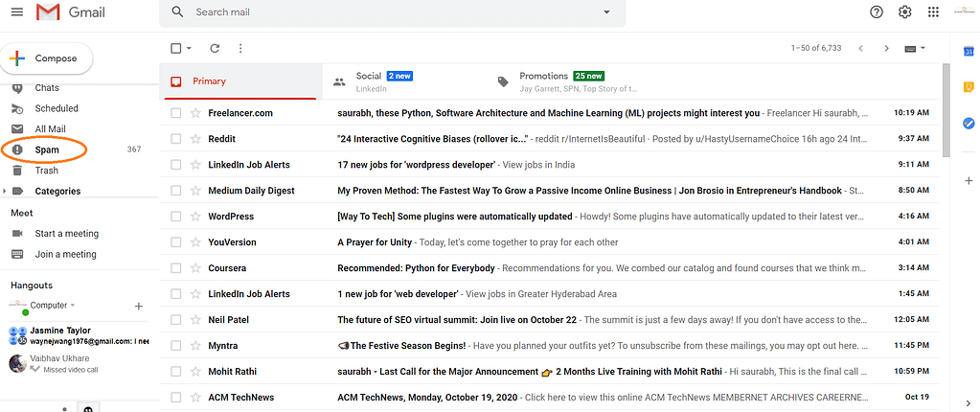Check the select-all checkbox
The height and width of the screenshot is (412, 980).
point(176,48)
